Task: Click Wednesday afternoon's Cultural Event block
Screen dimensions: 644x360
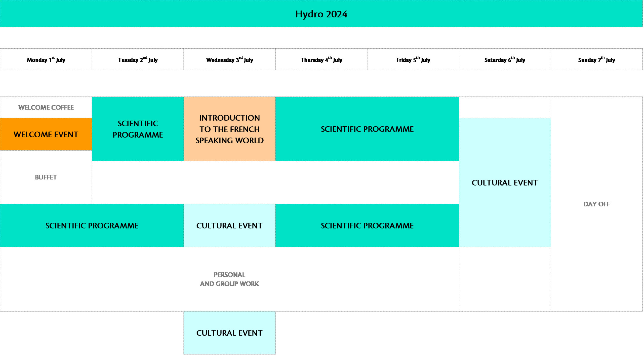Action: coord(229,226)
